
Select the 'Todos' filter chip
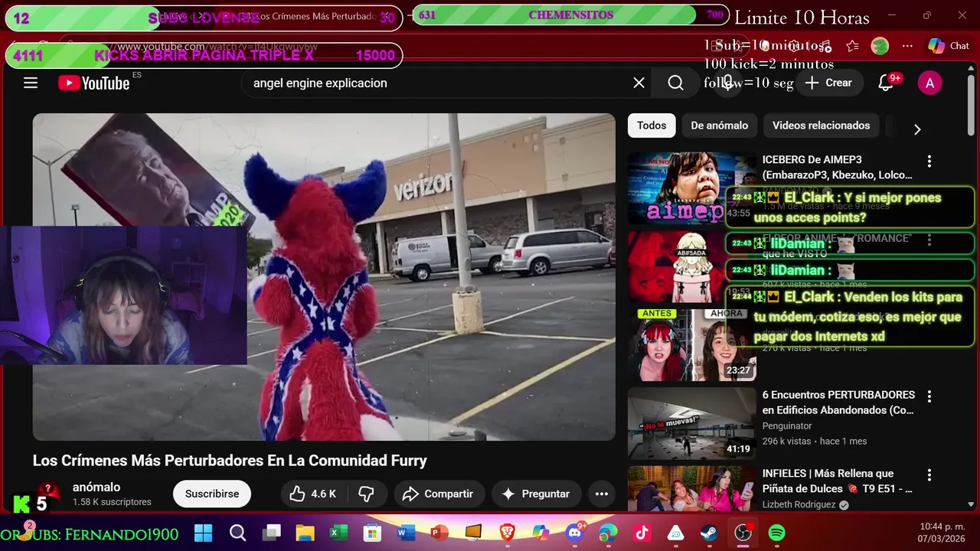tap(652, 126)
